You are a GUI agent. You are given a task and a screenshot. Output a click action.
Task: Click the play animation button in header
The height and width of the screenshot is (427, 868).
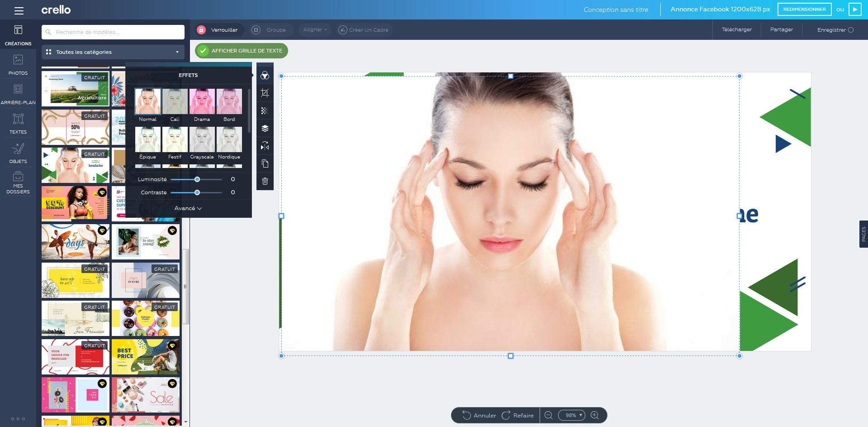point(855,10)
